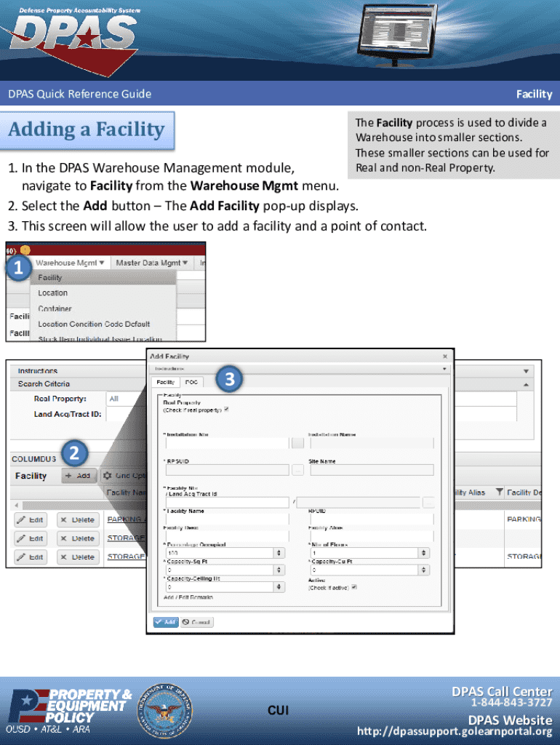The height and width of the screenshot is (745, 560).
Task: Click the Land Acq Tract Id browse button
Action: pyautogui.click(x=429, y=502)
